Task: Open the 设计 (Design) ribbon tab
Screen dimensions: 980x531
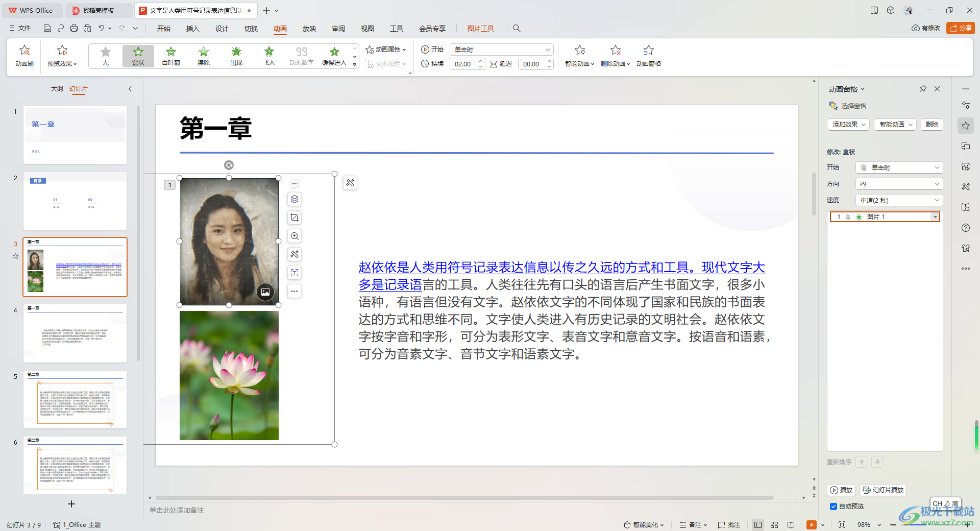Action: (222, 29)
